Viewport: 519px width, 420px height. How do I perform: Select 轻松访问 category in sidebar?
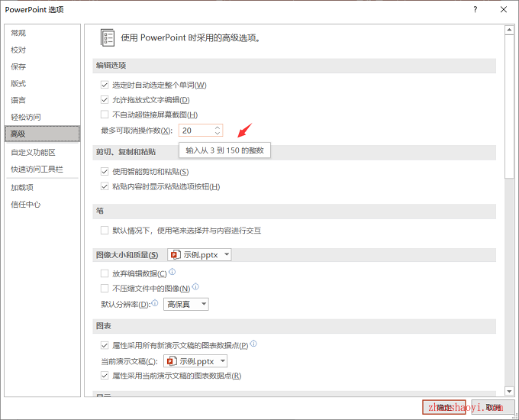(x=43, y=117)
